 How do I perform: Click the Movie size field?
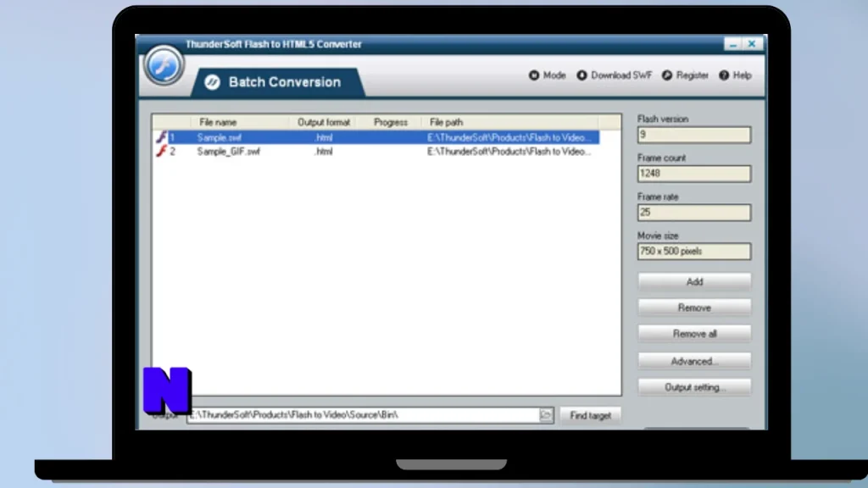pyautogui.click(x=693, y=251)
